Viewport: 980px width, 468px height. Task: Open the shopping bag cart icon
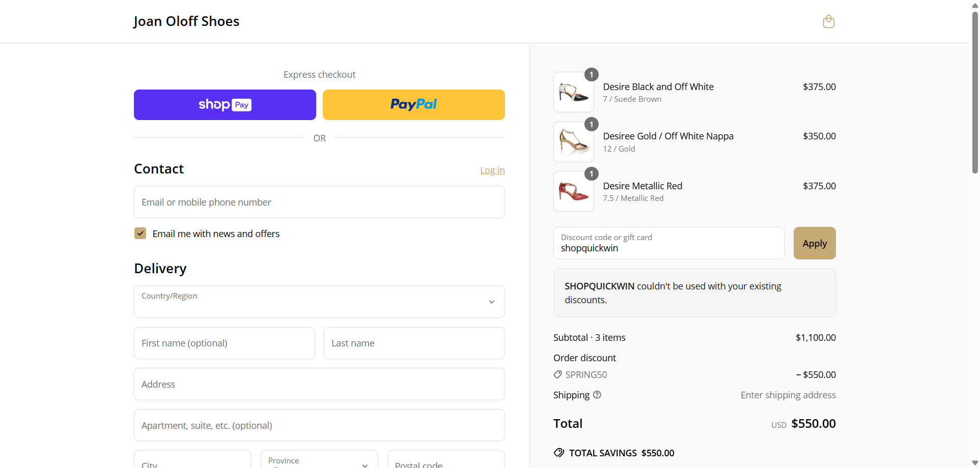[829, 21]
